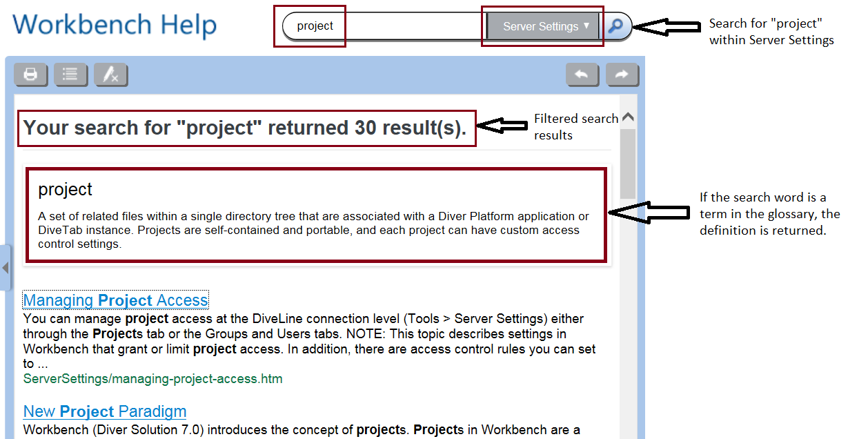Click the search field containing "project"
The width and height of the screenshot is (868, 439).
pos(384,26)
